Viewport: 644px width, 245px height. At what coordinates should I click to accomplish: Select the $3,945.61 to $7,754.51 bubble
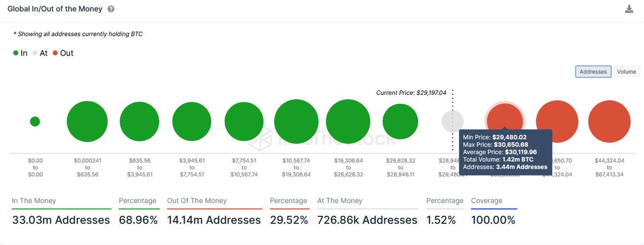pos(192,121)
